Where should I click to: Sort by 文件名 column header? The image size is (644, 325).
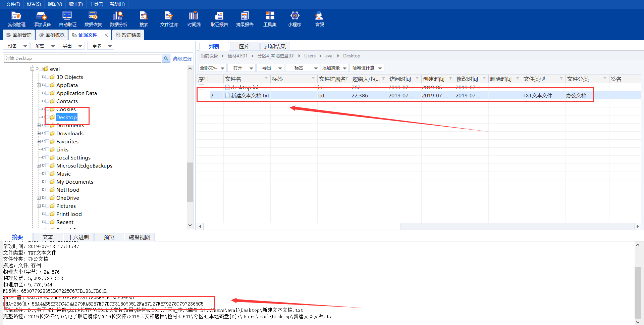pyautogui.click(x=247, y=79)
